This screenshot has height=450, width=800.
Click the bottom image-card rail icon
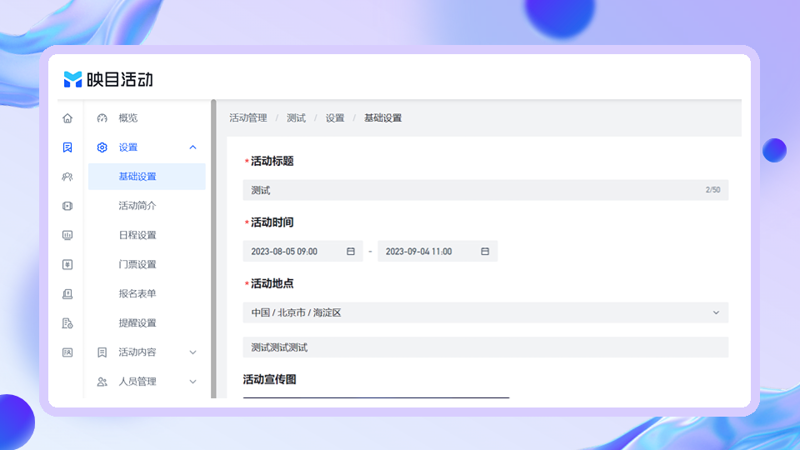(x=67, y=353)
